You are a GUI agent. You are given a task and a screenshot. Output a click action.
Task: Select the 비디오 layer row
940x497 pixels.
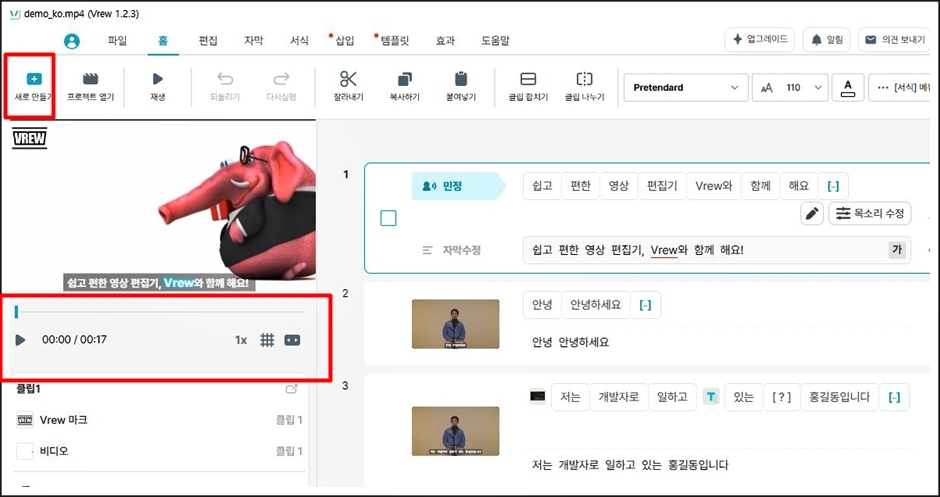(159, 451)
